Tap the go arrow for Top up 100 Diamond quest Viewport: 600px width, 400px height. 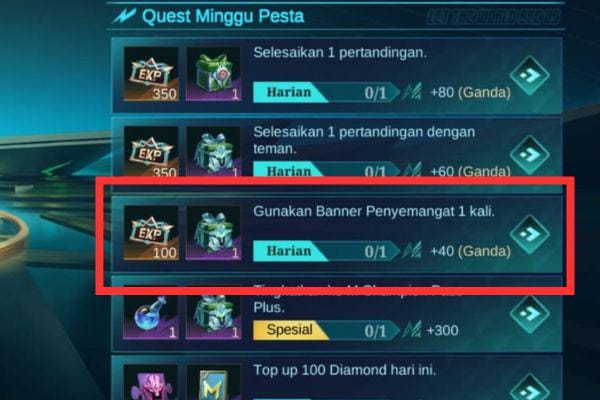point(530,387)
